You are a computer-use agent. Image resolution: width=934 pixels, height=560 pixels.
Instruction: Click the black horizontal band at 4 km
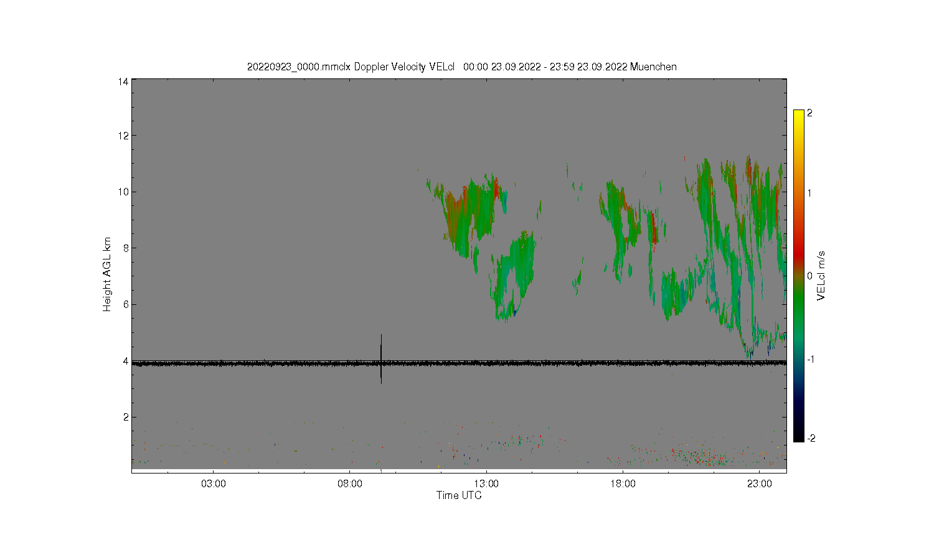pos(459,362)
